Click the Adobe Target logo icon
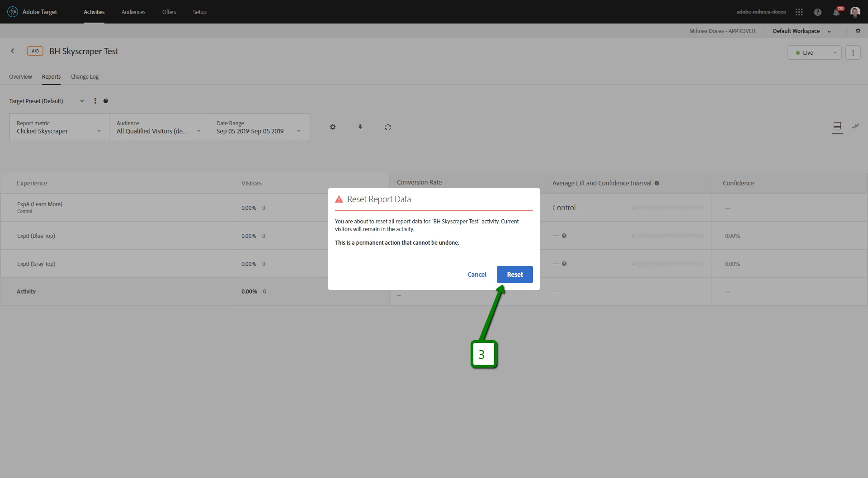The height and width of the screenshot is (478, 868). [13, 12]
